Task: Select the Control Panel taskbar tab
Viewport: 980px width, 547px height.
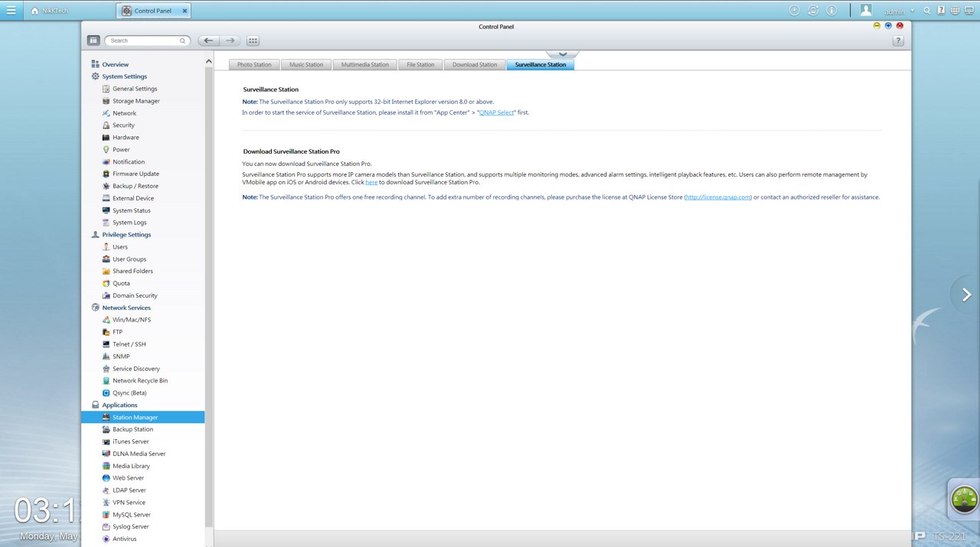Action: (x=153, y=11)
